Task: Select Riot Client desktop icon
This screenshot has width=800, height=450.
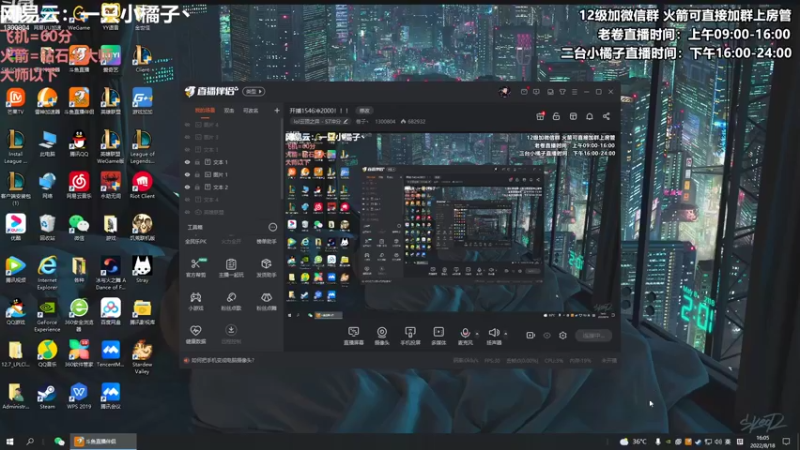Action: point(142,185)
